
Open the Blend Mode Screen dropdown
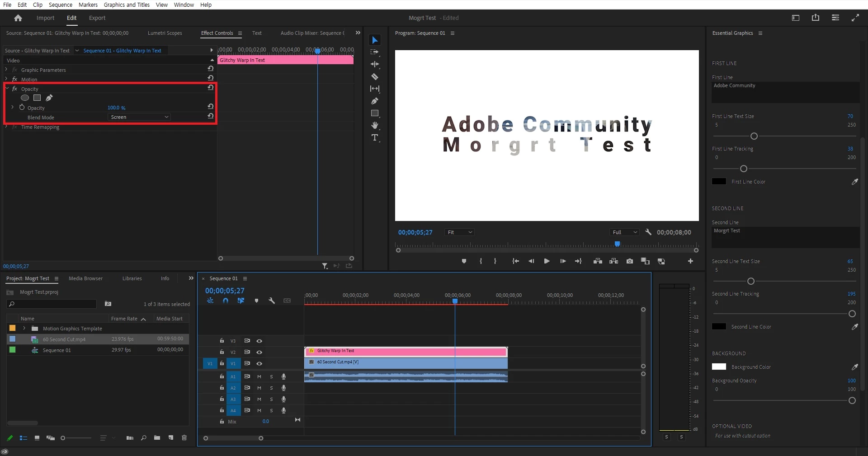(139, 117)
